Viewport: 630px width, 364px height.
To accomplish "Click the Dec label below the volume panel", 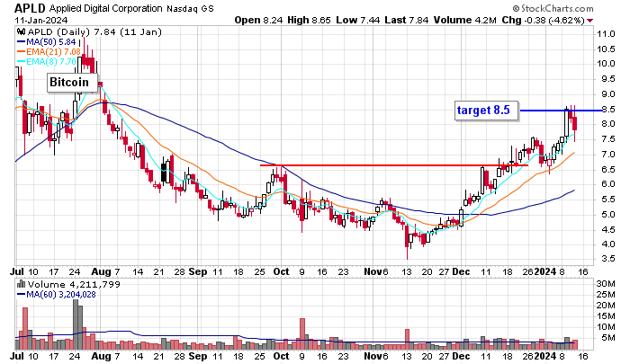I will coord(461,356).
